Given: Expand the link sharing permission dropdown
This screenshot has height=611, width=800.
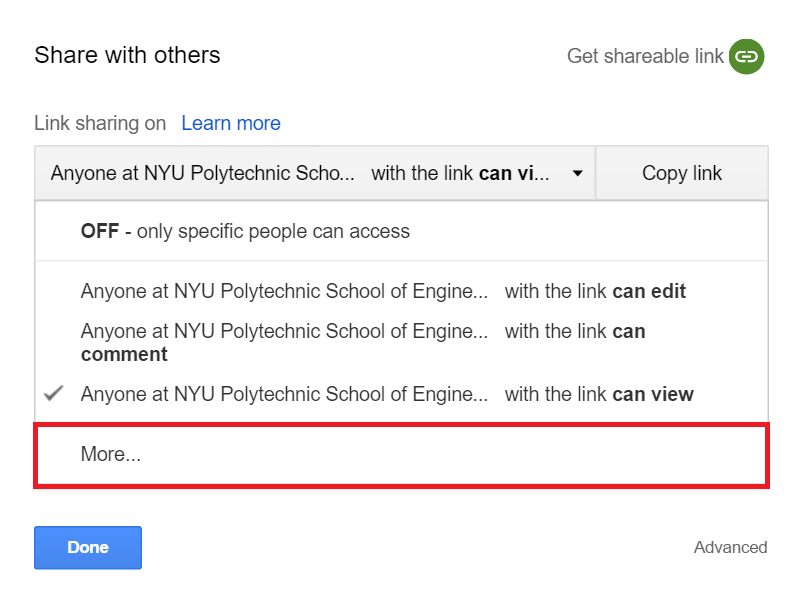Looking at the screenshot, I should click(x=315, y=173).
